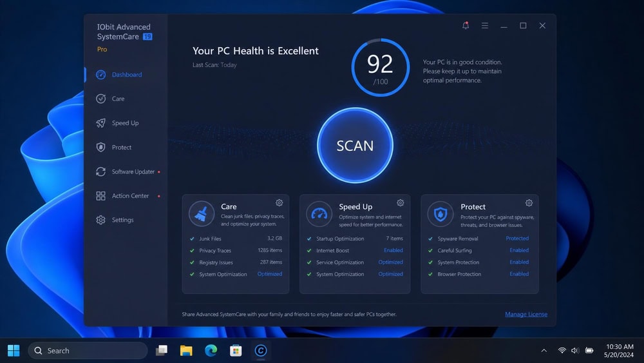Click Protected status for Spyware Removal

[517, 238]
